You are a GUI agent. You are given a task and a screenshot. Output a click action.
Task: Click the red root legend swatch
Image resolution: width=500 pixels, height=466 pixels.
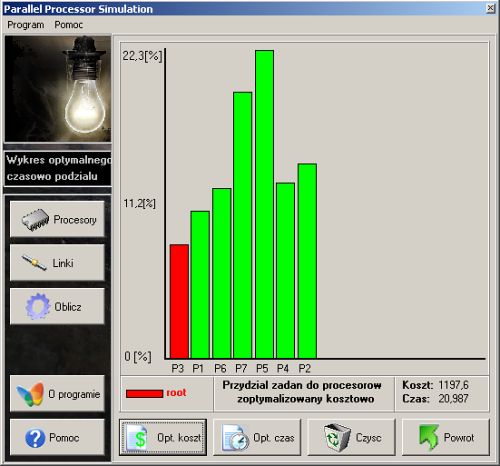(144, 394)
